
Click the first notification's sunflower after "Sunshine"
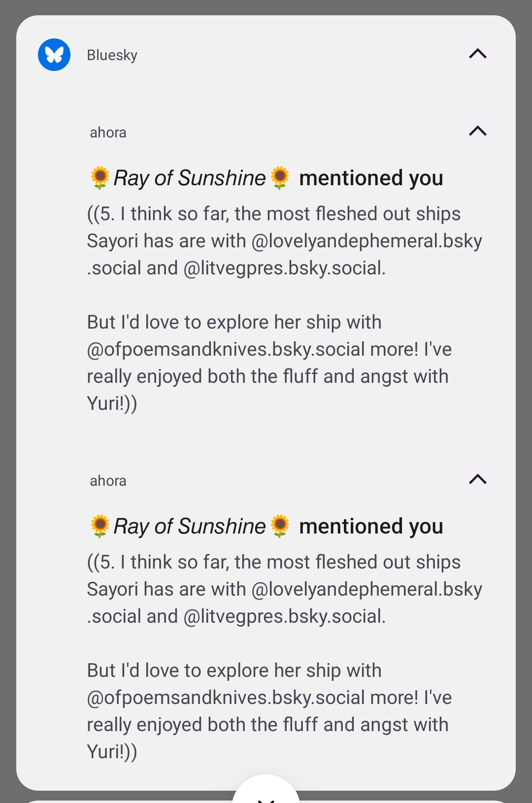click(x=280, y=178)
